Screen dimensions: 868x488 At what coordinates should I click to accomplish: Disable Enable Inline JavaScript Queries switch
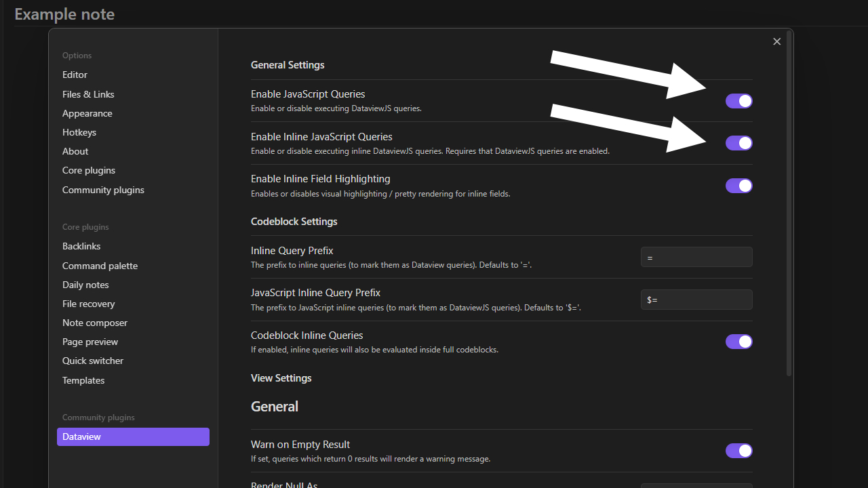point(738,143)
